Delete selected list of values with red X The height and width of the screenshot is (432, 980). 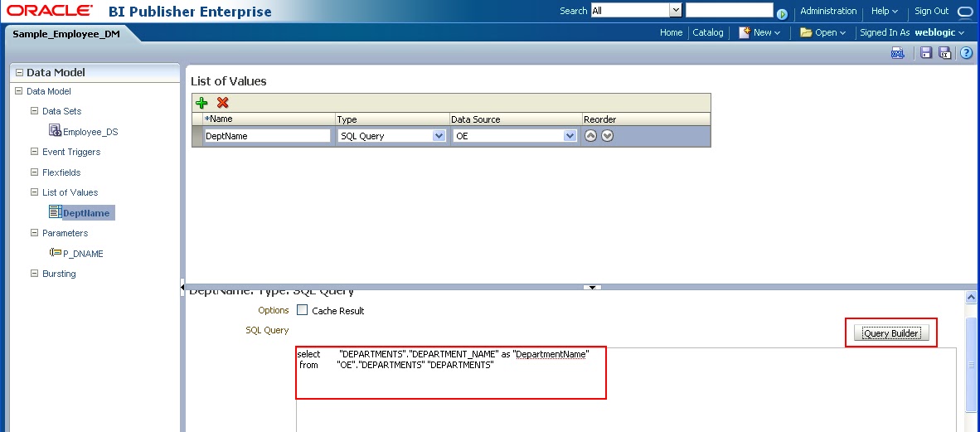click(222, 103)
